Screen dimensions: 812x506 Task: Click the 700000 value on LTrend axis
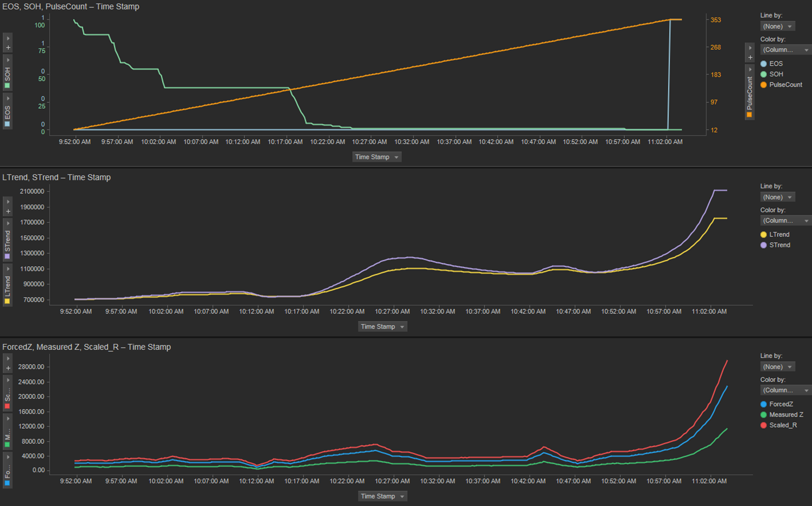tap(33, 300)
